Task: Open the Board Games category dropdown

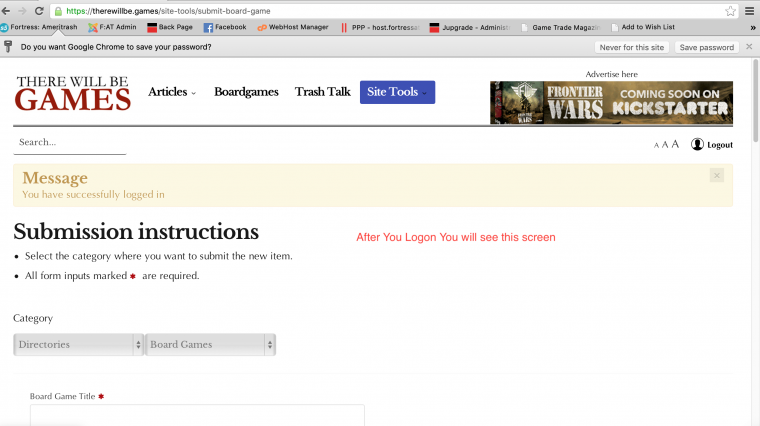Action: click(x=210, y=345)
